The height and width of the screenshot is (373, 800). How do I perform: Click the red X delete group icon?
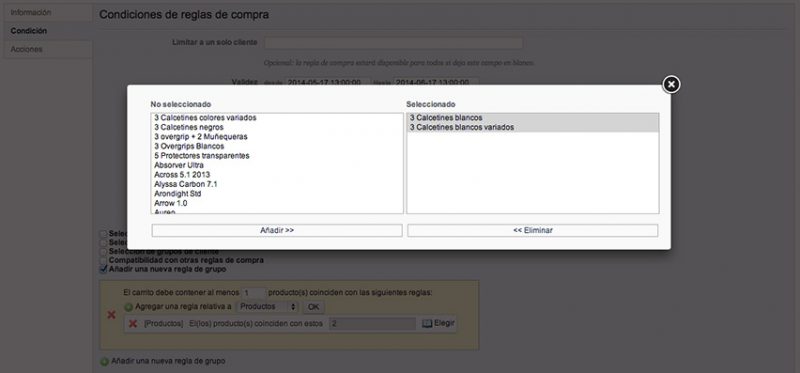coord(111,315)
